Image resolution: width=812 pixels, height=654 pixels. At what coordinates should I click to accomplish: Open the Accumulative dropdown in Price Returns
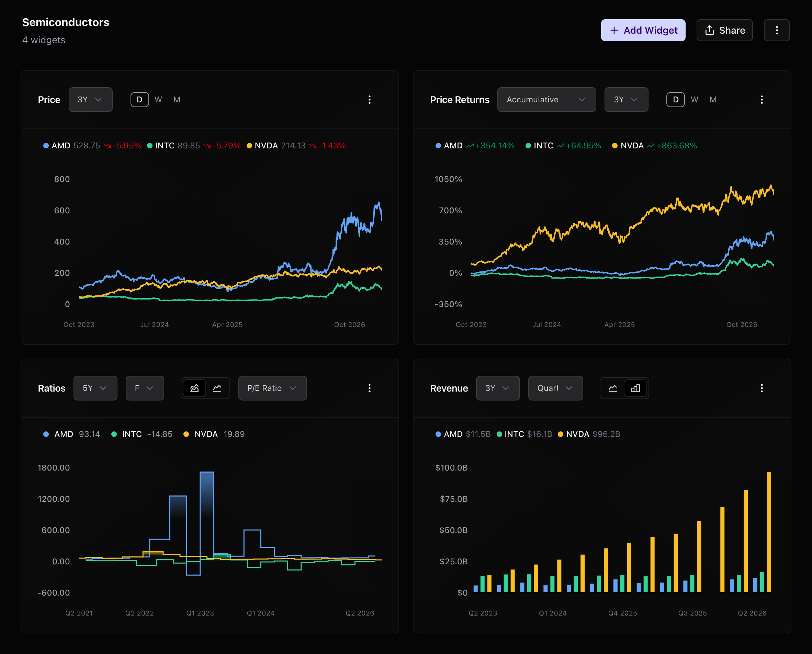tap(546, 100)
